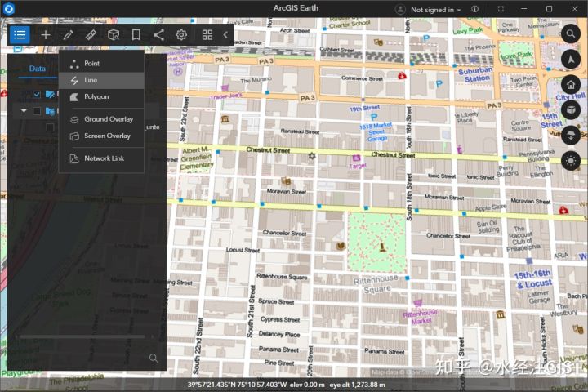
Task: Click the Share icon in toolbar
Action: click(159, 35)
